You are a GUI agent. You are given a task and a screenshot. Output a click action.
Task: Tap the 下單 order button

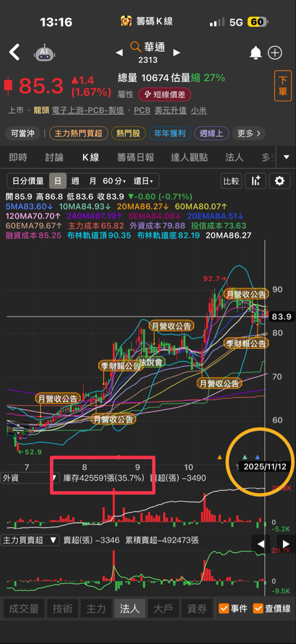283,86
